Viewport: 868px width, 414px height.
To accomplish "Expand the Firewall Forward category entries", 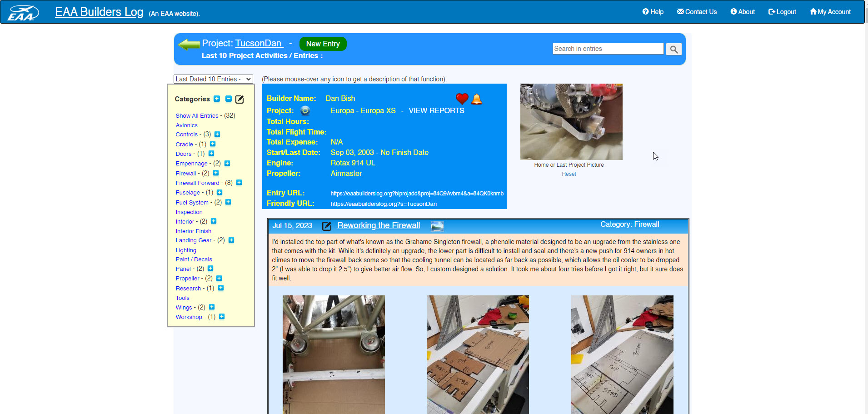I will tap(239, 182).
